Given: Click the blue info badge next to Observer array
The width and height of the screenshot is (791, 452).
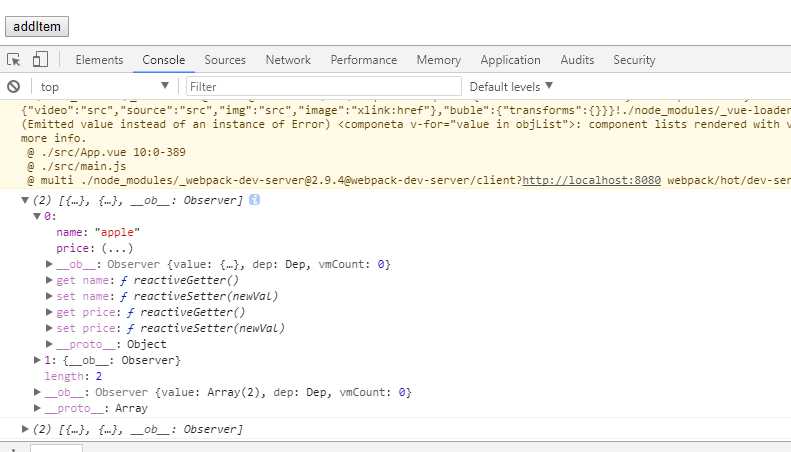Looking at the screenshot, I should (254, 200).
